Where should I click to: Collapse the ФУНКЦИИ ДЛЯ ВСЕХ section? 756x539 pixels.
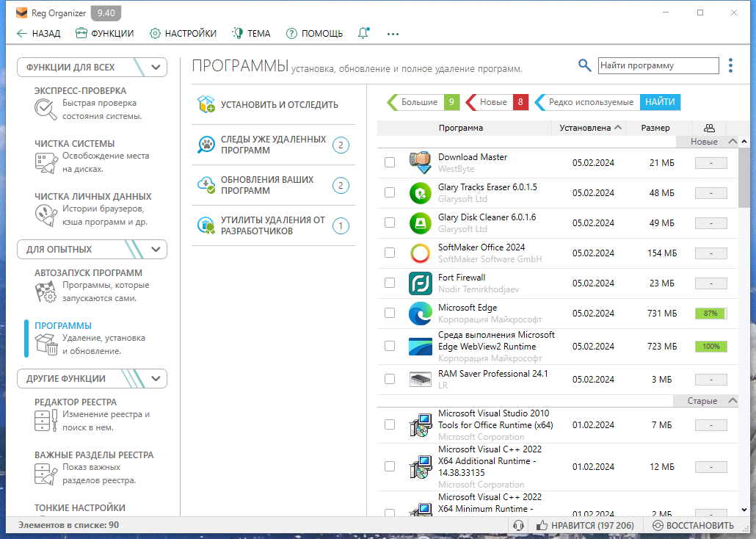click(156, 67)
